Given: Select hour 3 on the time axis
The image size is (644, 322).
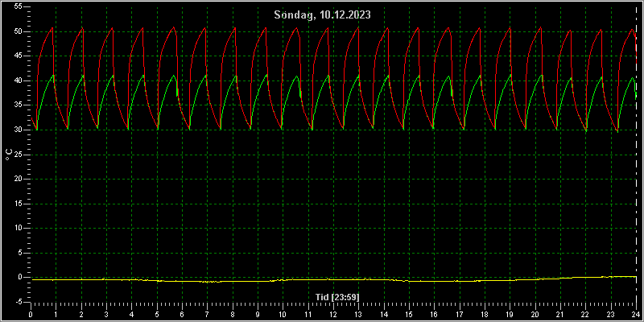Looking at the screenshot, I should (106, 315).
